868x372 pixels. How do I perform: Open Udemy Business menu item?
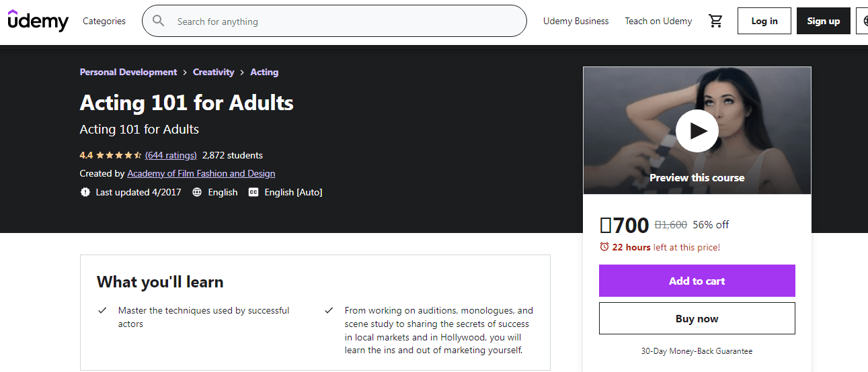tap(576, 21)
